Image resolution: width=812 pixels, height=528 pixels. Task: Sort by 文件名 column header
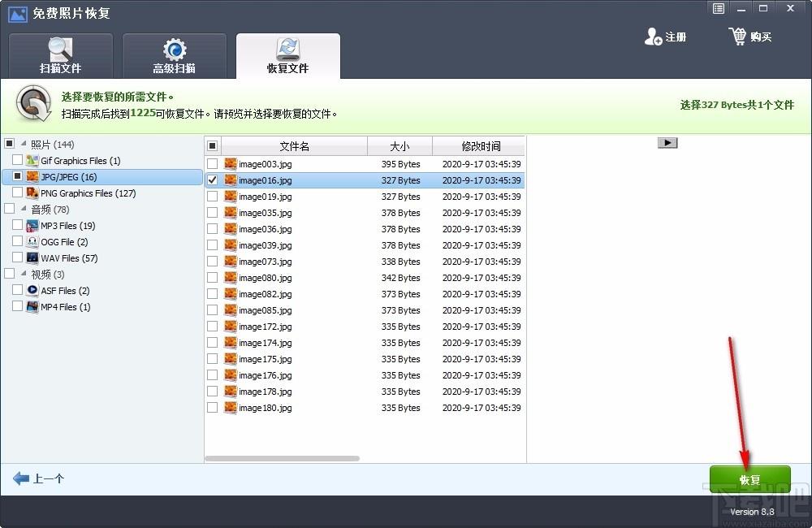(294, 146)
